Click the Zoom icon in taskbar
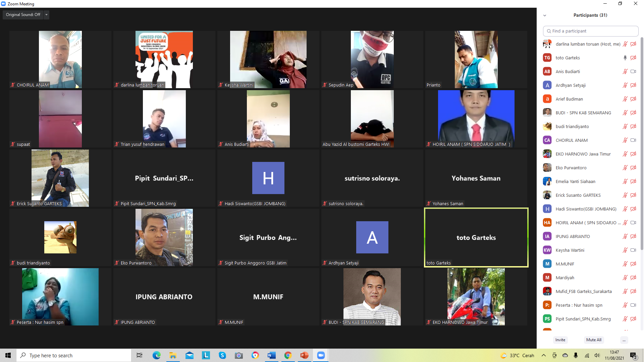This screenshot has width=644, height=362. [x=321, y=355]
